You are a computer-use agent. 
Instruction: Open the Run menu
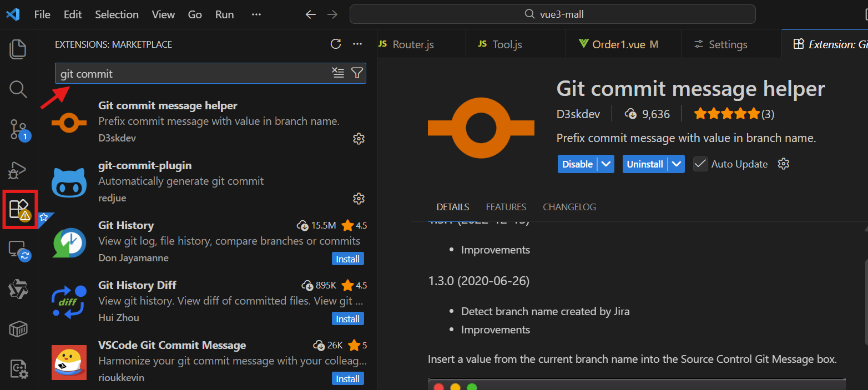click(225, 14)
